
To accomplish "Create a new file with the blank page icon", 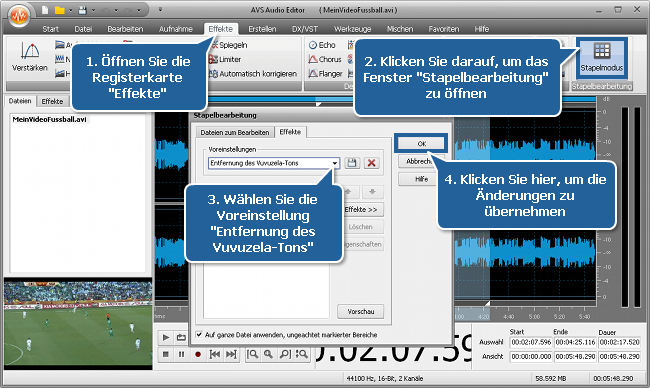I will click(45, 10).
